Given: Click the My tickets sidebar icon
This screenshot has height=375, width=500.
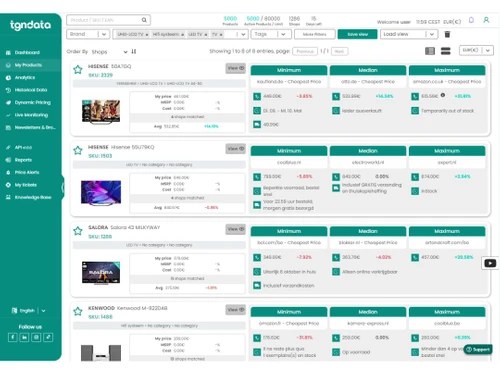Looking at the screenshot, I should click(x=8, y=185).
